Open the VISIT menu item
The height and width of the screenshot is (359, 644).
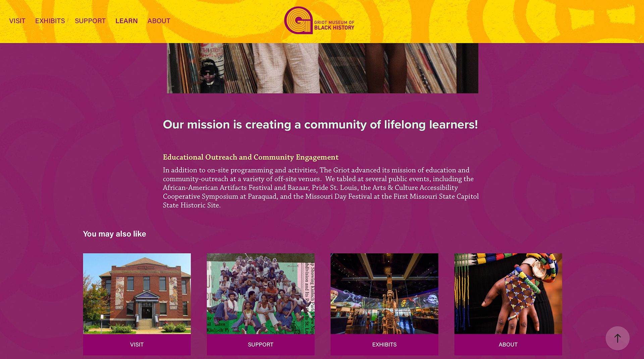(x=17, y=21)
